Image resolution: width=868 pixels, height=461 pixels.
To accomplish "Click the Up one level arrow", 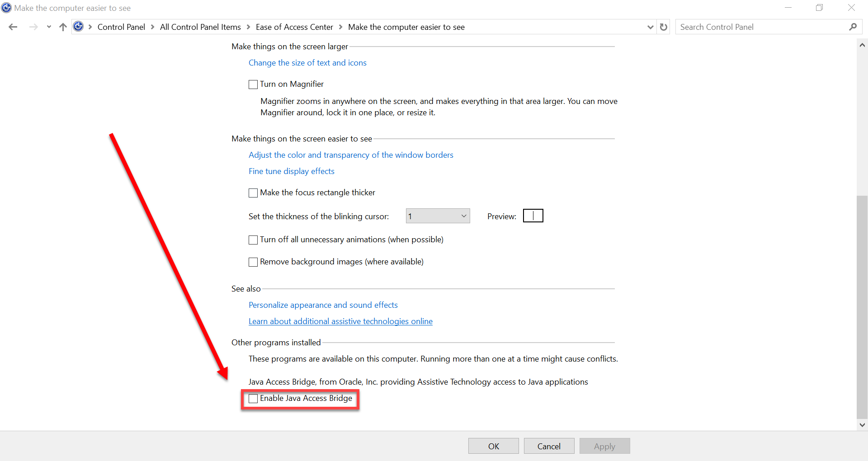I will pyautogui.click(x=63, y=27).
